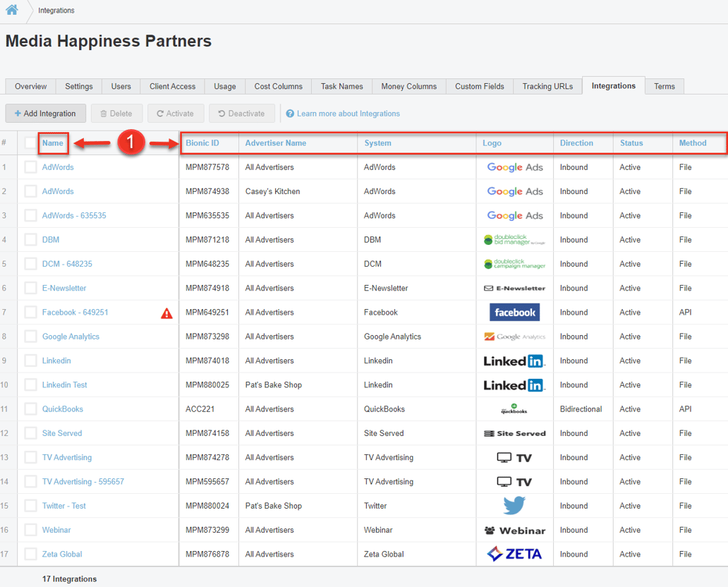Check the checkbox beside Linkedin Test
The width and height of the screenshot is (728, 587).
30,385
